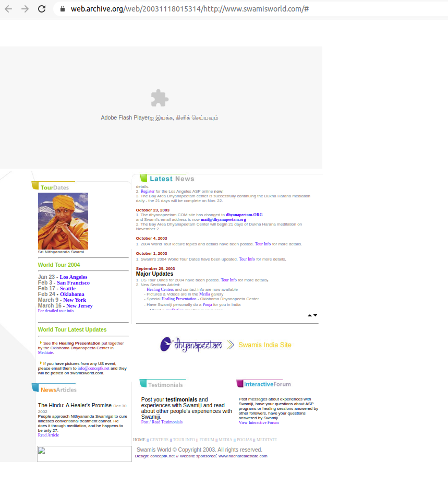Select POOJAS in footer navigation
This screenshot has height=496, width=448.
coord(244,440)
